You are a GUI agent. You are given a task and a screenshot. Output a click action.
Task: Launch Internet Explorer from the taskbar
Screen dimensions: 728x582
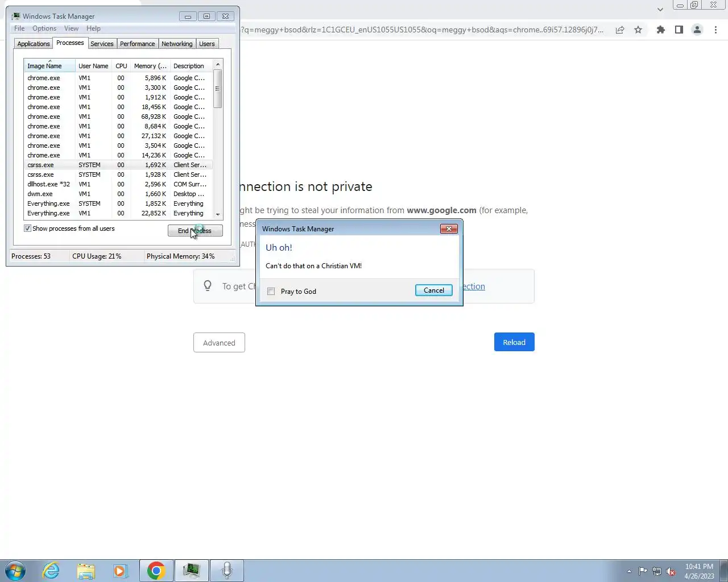click(x=51, y=571)
